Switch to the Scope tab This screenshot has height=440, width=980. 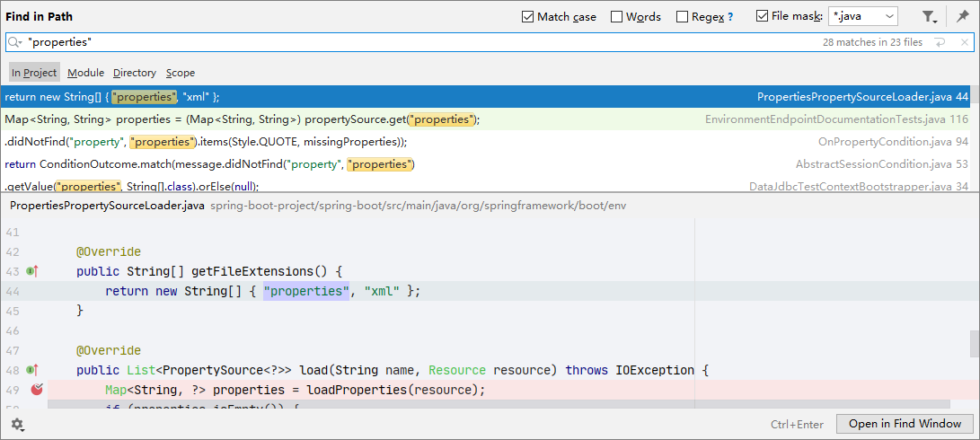pyautogui.click(x=180, y=73)
